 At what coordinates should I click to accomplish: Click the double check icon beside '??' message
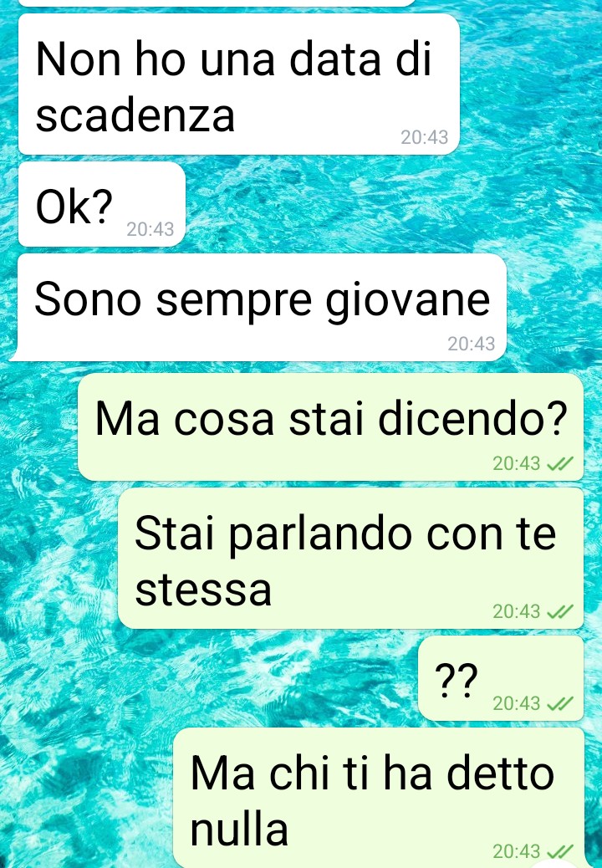pos(559,703)
